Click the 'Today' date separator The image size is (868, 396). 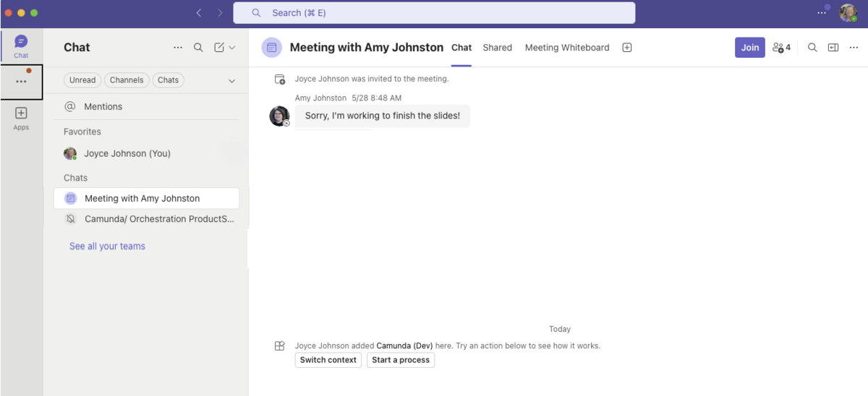pyautogui.click(x=560, y=330)
